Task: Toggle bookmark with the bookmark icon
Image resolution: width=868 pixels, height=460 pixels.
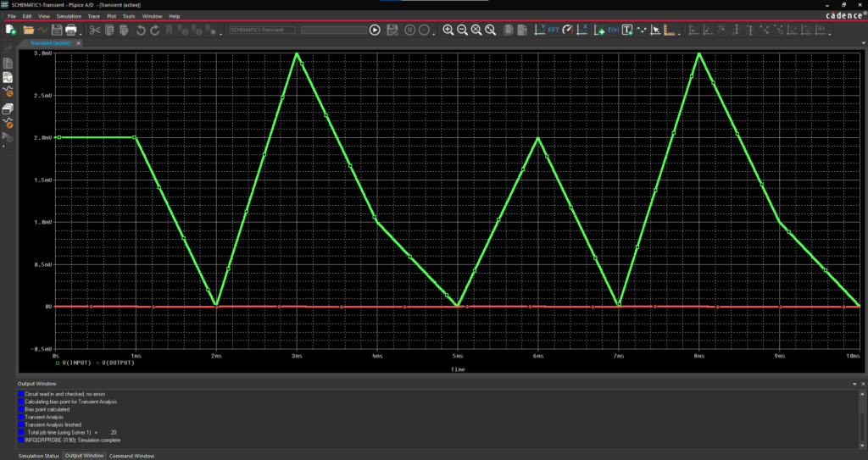Action: coord(170,30)
